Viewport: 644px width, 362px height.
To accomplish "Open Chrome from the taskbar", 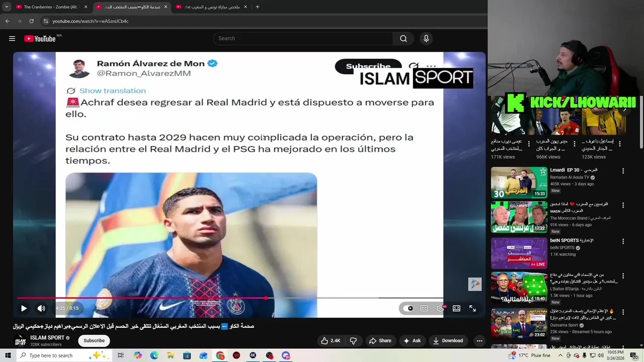I will tap(220, 355).
